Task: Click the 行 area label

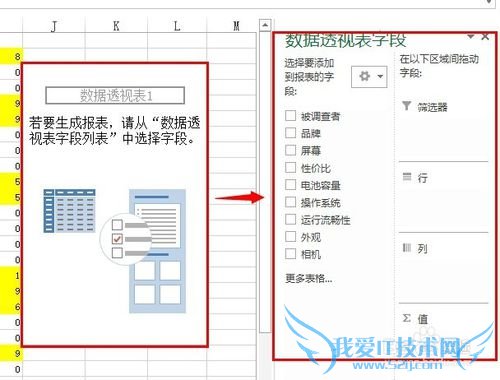Action: (x=422, y=178)
